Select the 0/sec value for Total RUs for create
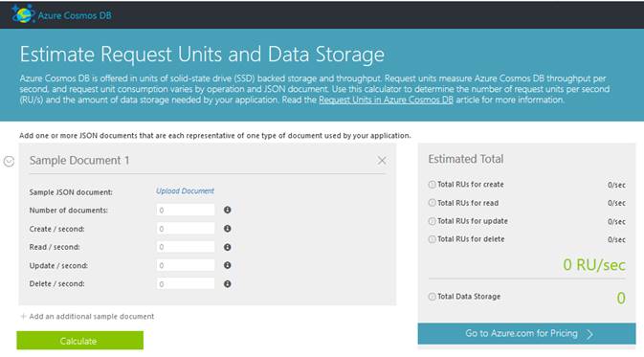Viewport: 644px width, 357px height. (x=616, y=185)
